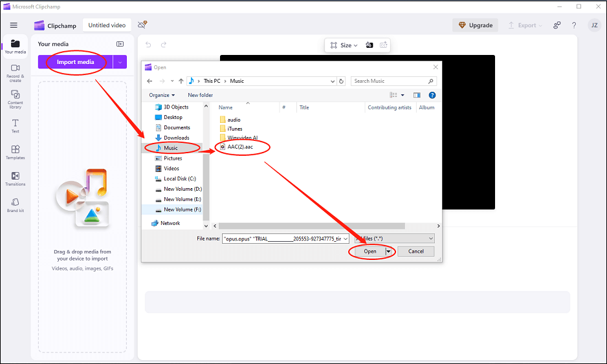Image resolution: width=607 pixels, height=364 pixels.
Task: Click the horizontal scrollbar in file list
Action: click(312, 226)
